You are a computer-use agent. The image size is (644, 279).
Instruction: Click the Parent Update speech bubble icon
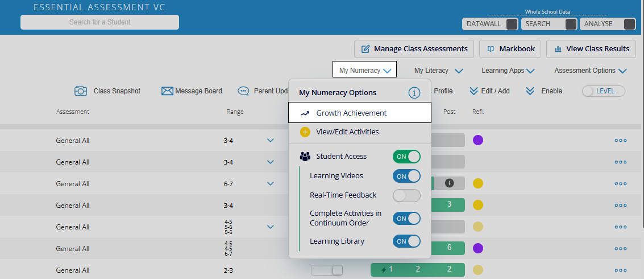click(243, 91)
